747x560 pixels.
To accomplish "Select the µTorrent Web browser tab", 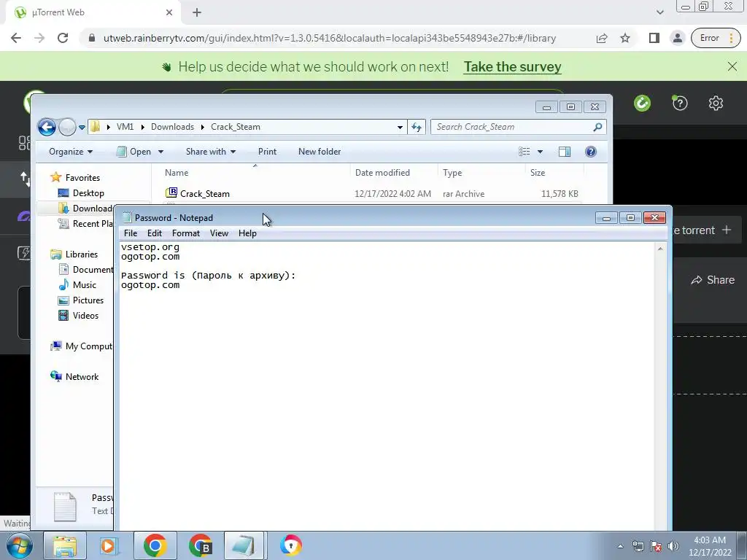I will tap(93, 12).
